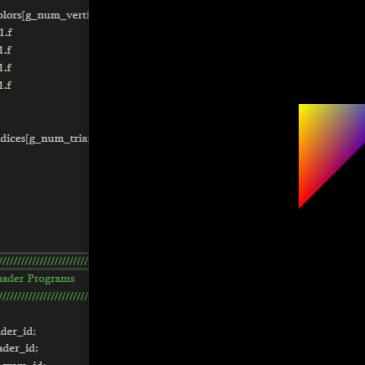Click the black render area above the triangle
Image resolution: width=365 pixels, height=365 pixels.
227,50
